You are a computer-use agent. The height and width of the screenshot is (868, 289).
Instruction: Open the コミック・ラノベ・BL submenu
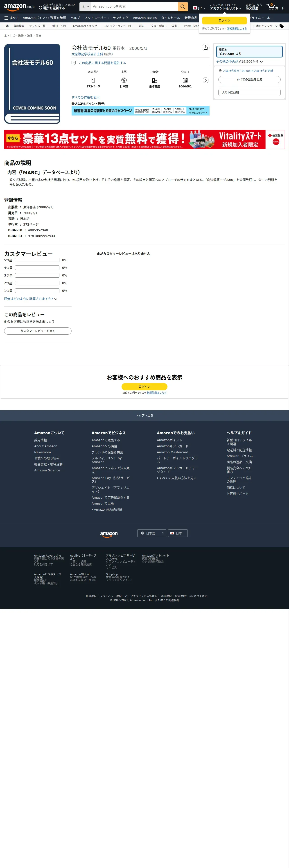point(119,26)
